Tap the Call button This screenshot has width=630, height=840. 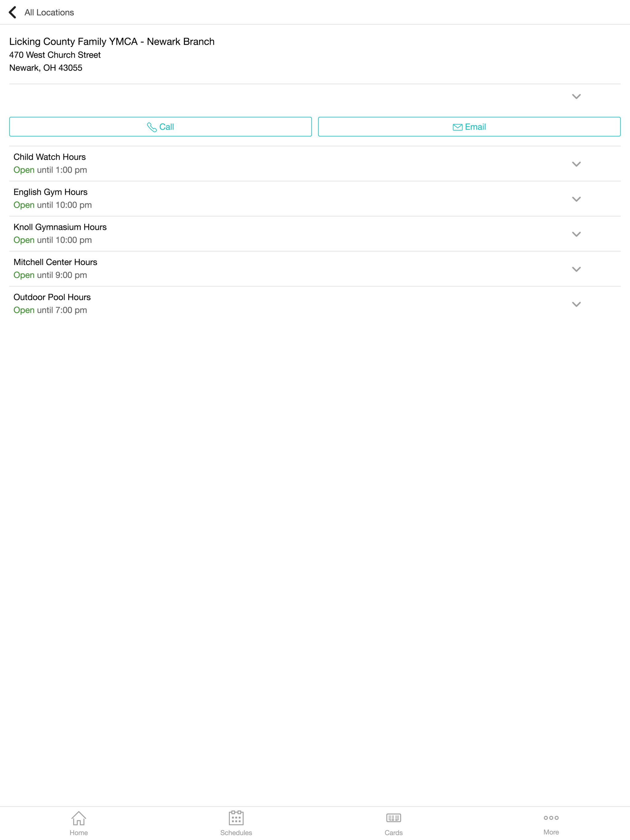coord(160,127)
